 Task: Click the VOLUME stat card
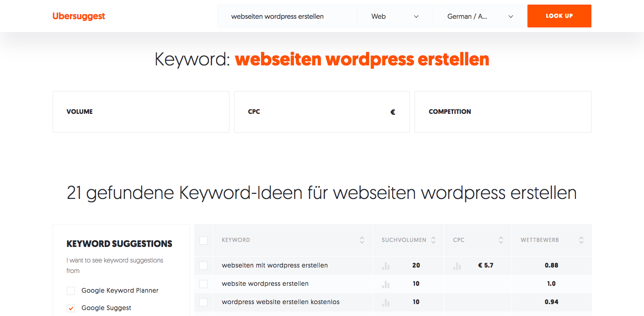(x=141, y=112)
